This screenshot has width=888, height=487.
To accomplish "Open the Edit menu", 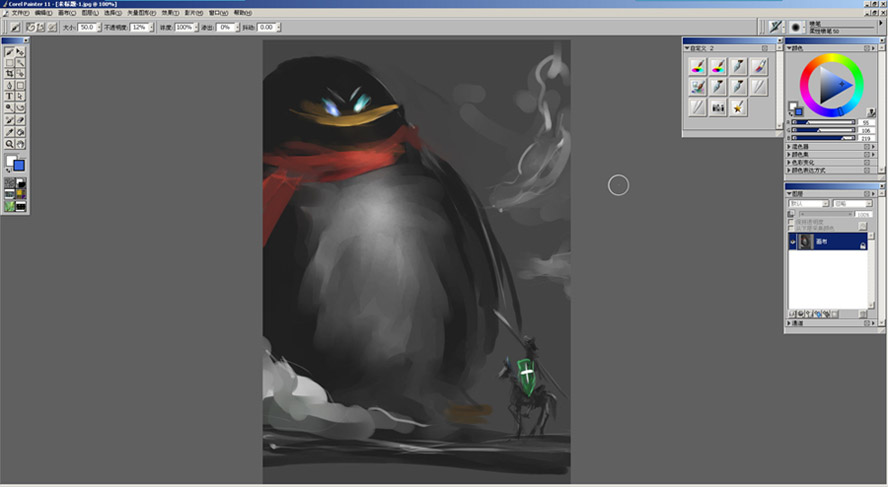I will pyautogui.click(x=43, y=12).
